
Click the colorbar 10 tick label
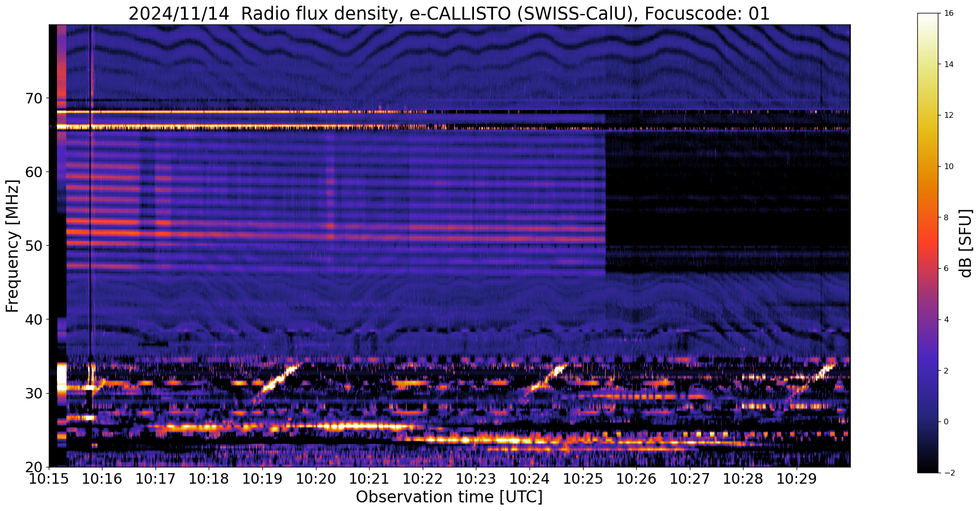948,167
